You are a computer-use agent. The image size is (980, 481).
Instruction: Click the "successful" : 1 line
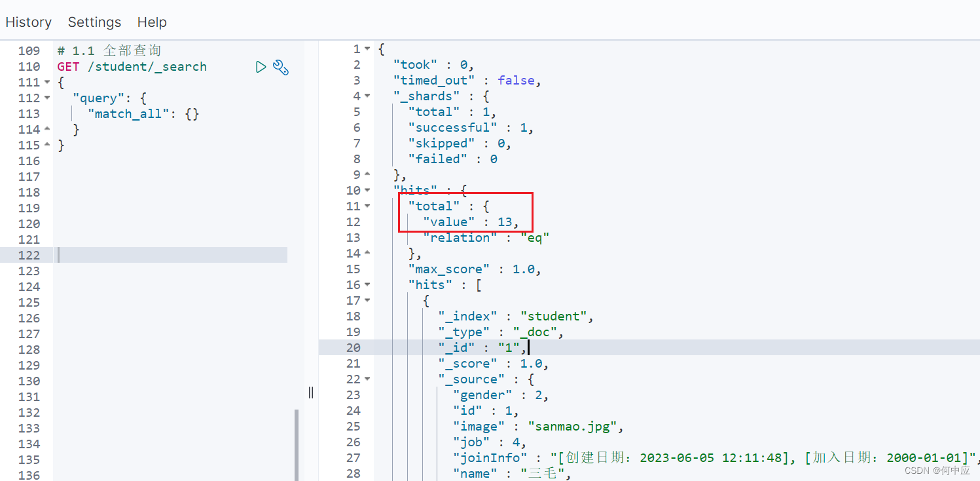pos(471,128)
